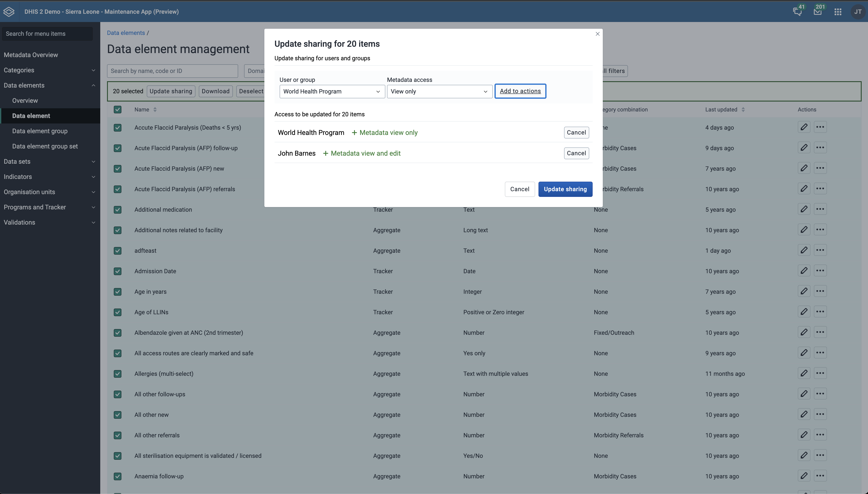
Task: Toggle the select-all header checkbox
Action: coord(117,110)
